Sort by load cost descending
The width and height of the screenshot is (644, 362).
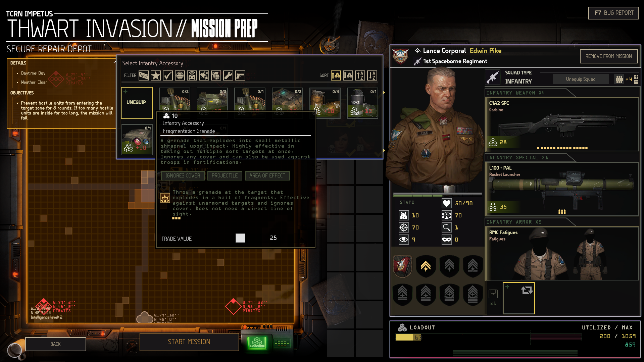[348, 75]
